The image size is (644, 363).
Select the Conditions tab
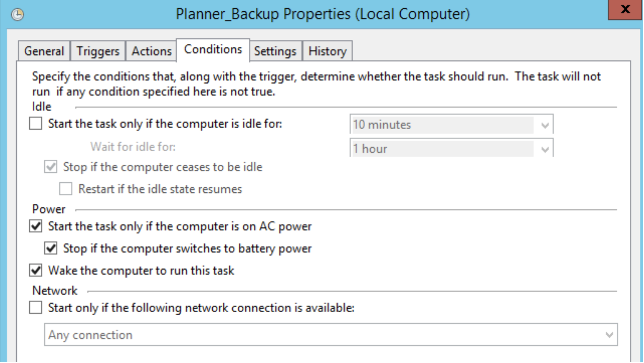213,49
